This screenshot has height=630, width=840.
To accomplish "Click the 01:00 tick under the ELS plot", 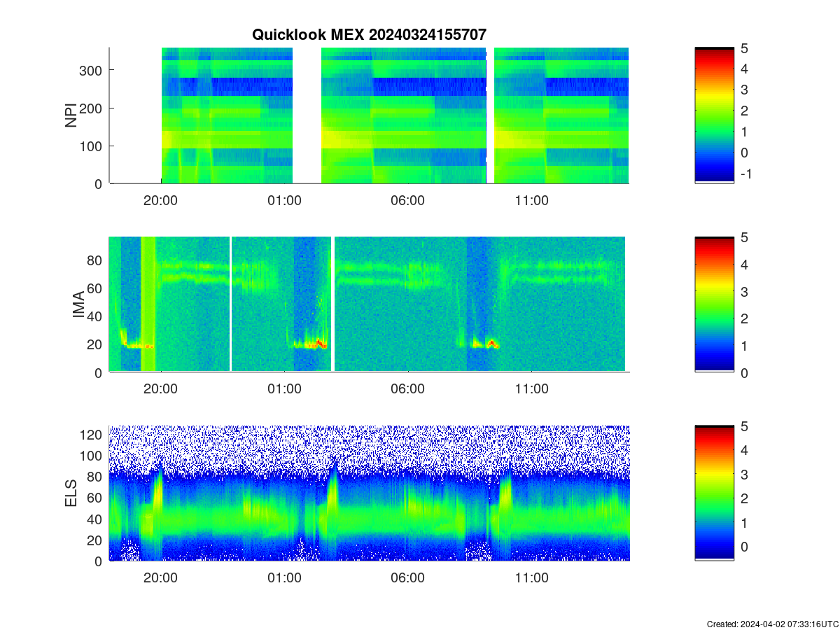I will (x=285, y=578).
